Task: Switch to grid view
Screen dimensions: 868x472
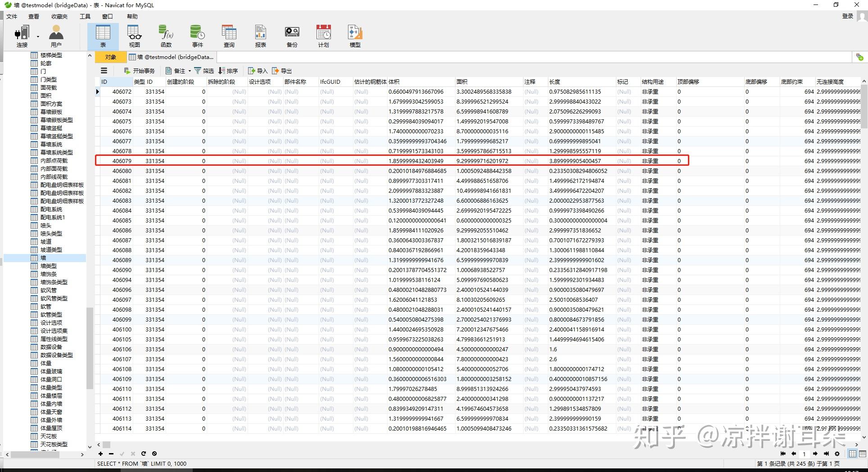Action: tap(853, 454)
